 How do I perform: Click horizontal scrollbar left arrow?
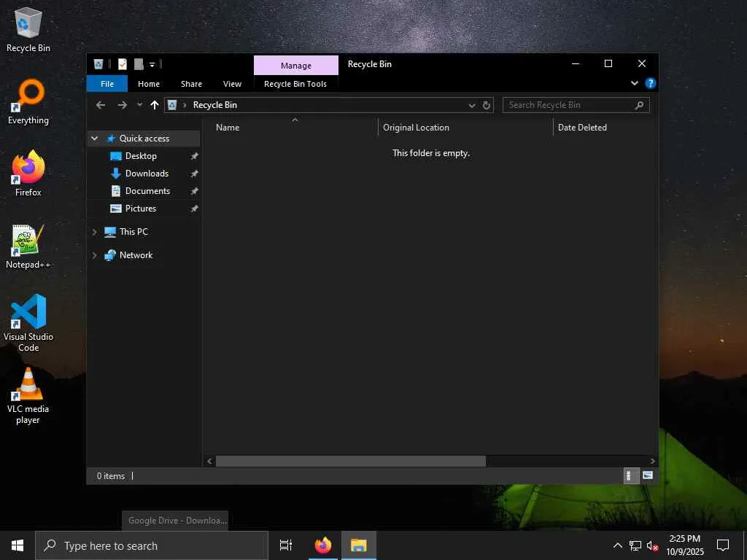pyautogui.click(x=209, y=461)
